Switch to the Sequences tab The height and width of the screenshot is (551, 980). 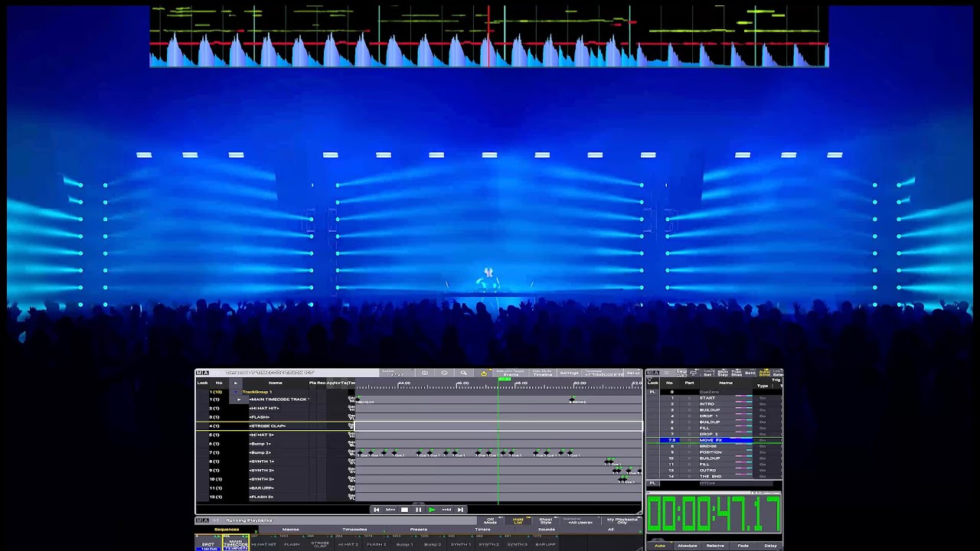coord(227,529)
